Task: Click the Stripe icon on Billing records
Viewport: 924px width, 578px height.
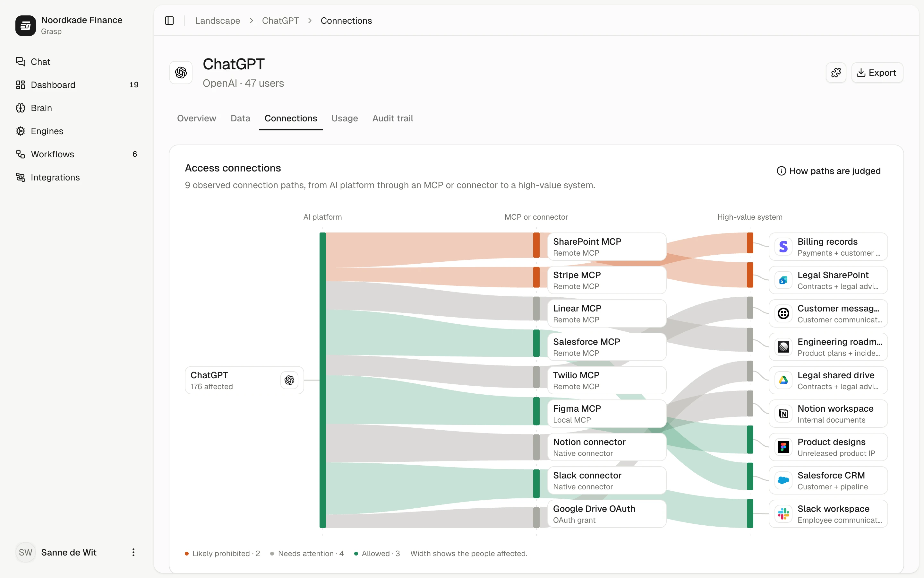Action: coord(783,247)
